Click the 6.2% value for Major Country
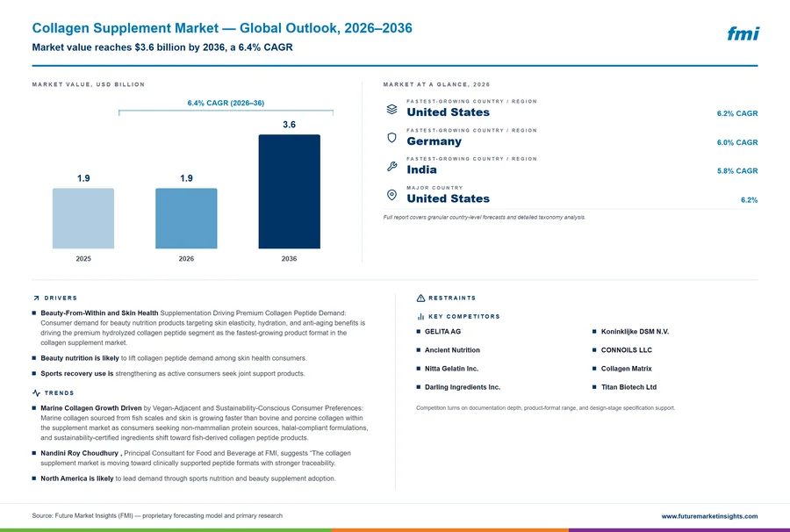Image resolution: width=790 pixels, height=532 pixels. 750,200
